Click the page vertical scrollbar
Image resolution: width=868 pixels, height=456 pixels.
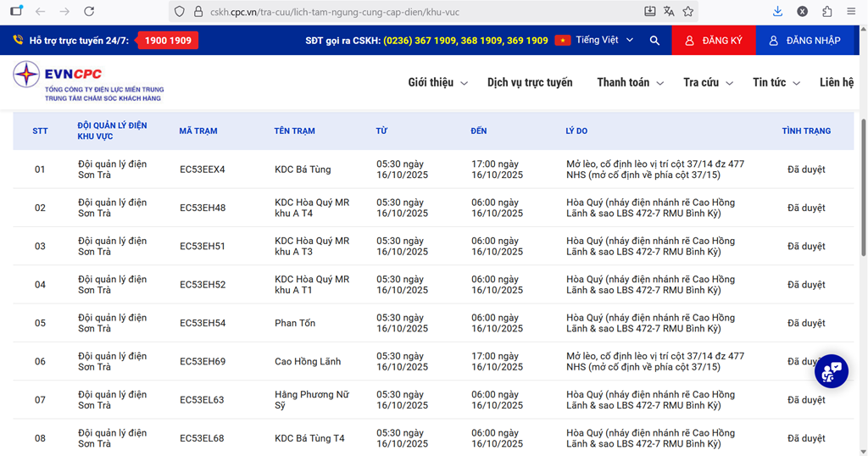(x=863, y=254)
